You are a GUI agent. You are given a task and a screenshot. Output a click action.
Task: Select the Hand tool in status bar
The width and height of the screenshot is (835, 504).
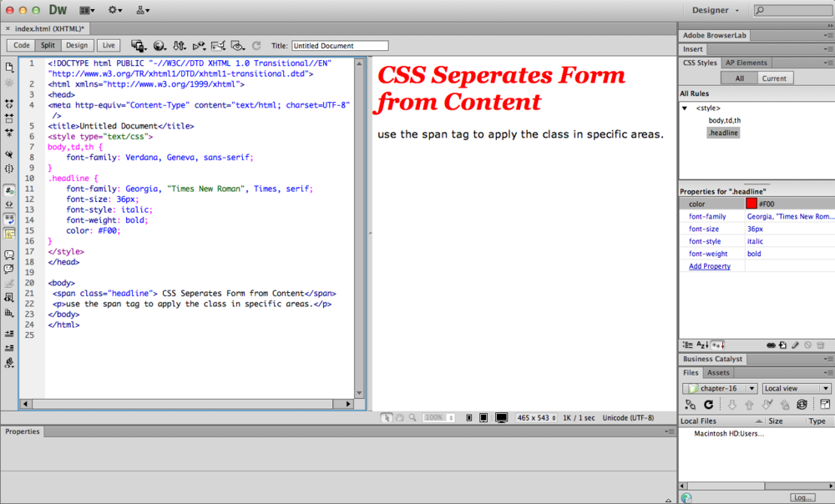pos(398,418)
